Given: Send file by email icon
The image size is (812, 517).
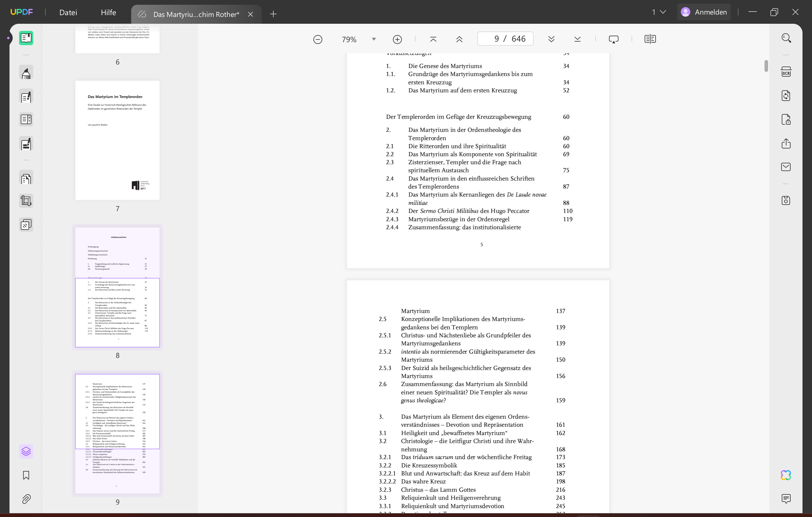Looking at the screenshot, I should (786, 167).
